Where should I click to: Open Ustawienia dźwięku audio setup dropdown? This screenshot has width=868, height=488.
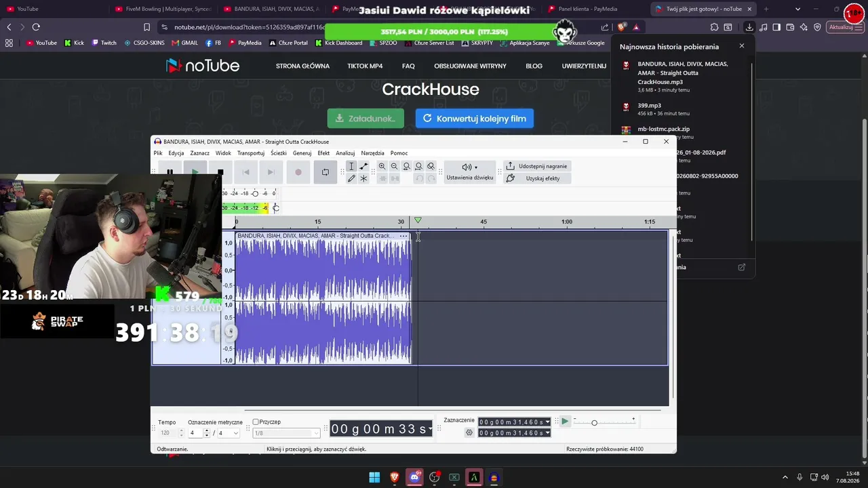pyautogui.click(x=470, y=172)
